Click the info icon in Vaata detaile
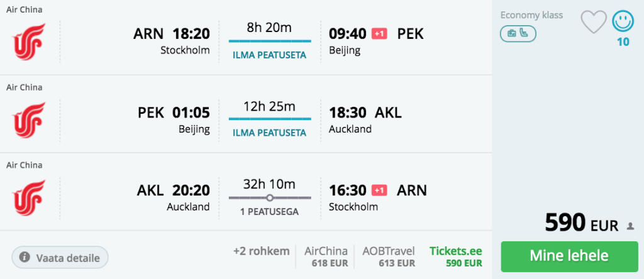Viewport: 644px width, 279px height. pos(25,257)
